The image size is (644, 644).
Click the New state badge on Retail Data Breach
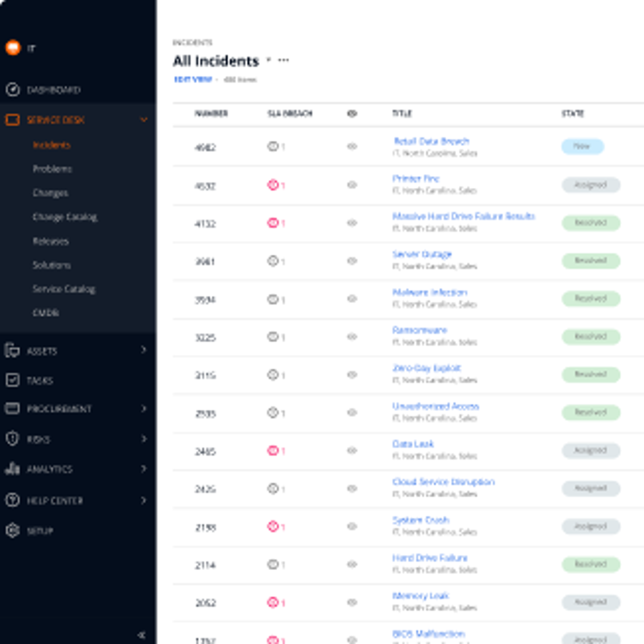583,146
